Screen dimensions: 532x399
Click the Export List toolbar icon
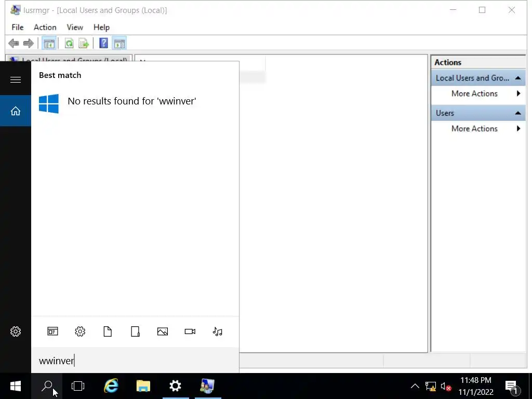pyautogui.click(x=84, y=44)
